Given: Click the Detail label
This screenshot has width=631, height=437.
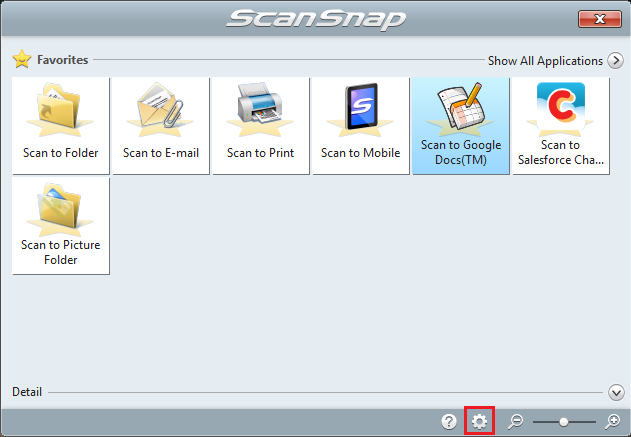Looking at the screenshot, I should pyautogui.click(x=27, y=392).
